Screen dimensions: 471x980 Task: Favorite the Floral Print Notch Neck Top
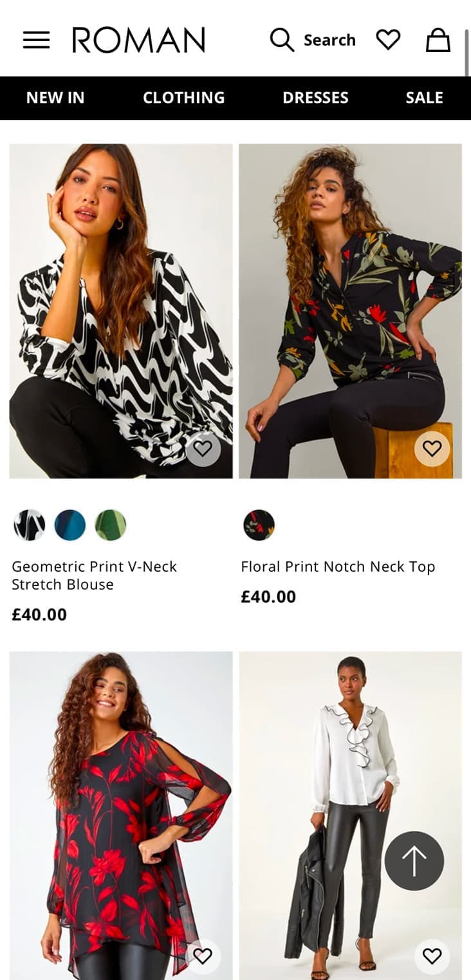coord(432,448)
